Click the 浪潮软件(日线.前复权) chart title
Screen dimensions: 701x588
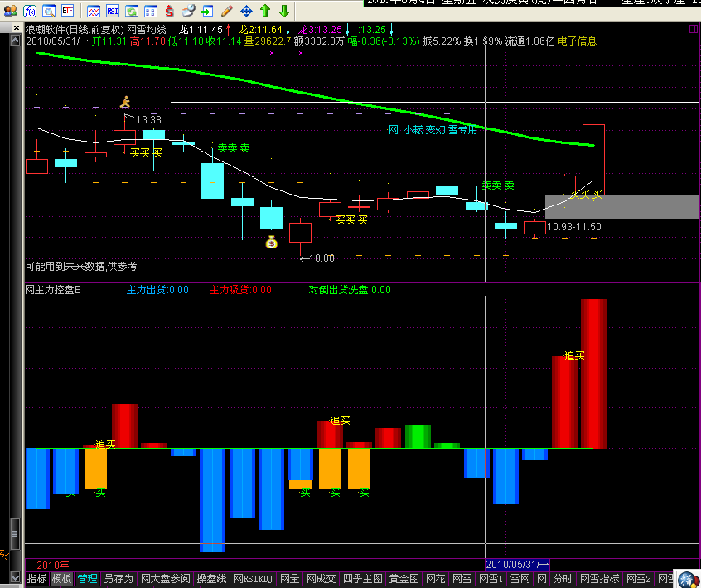(x=75, y=30)
